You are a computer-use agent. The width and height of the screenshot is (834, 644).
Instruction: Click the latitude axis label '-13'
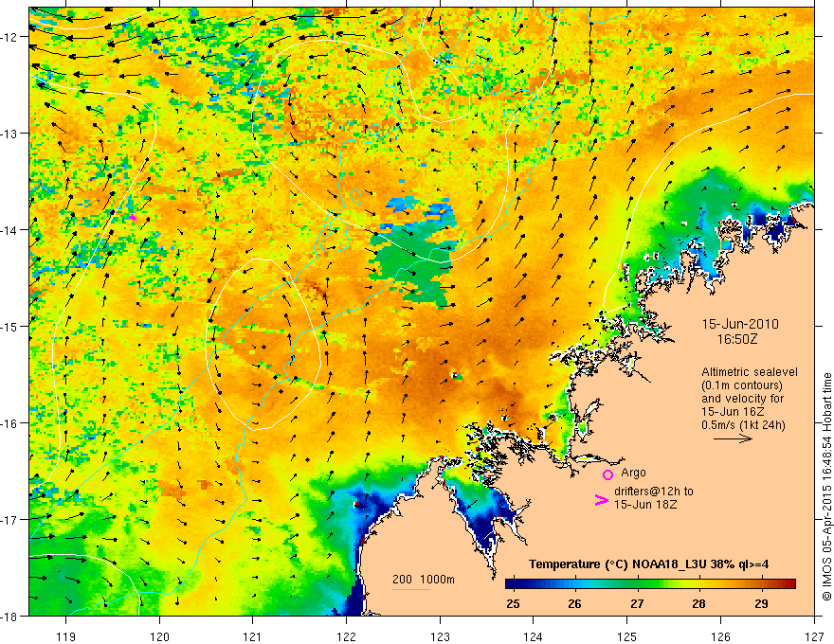9,134
